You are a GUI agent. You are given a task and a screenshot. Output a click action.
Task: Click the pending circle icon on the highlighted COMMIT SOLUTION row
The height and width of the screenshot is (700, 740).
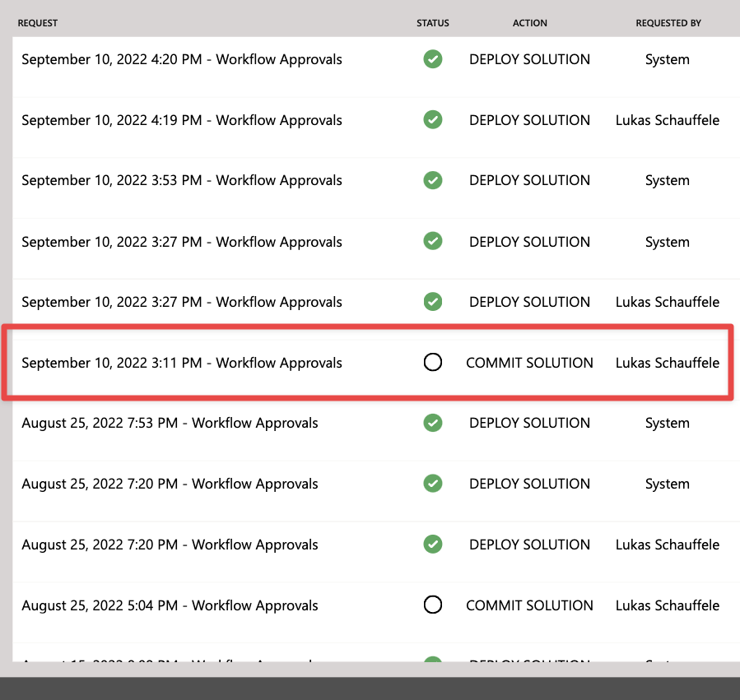tap(433, 362)
